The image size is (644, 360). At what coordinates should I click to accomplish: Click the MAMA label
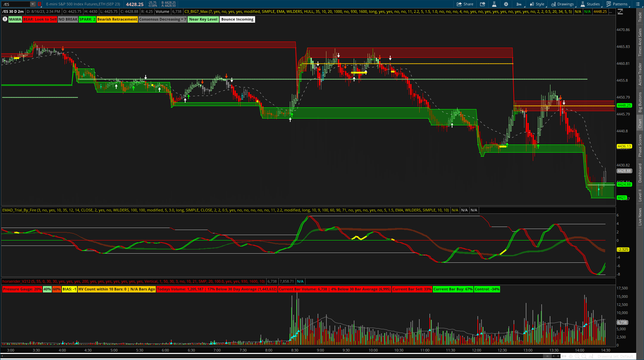[15, 19]
